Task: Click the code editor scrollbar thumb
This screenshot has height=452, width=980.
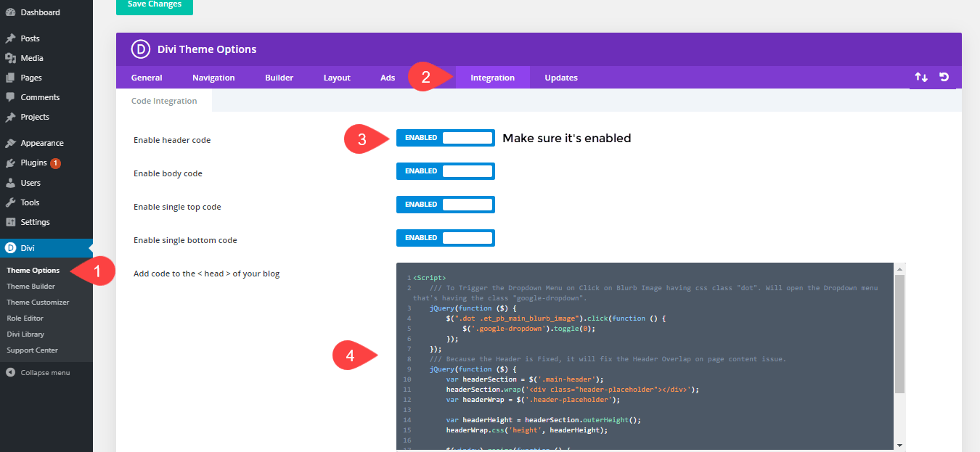Action: pyautogui.click(x=900, y=334)
